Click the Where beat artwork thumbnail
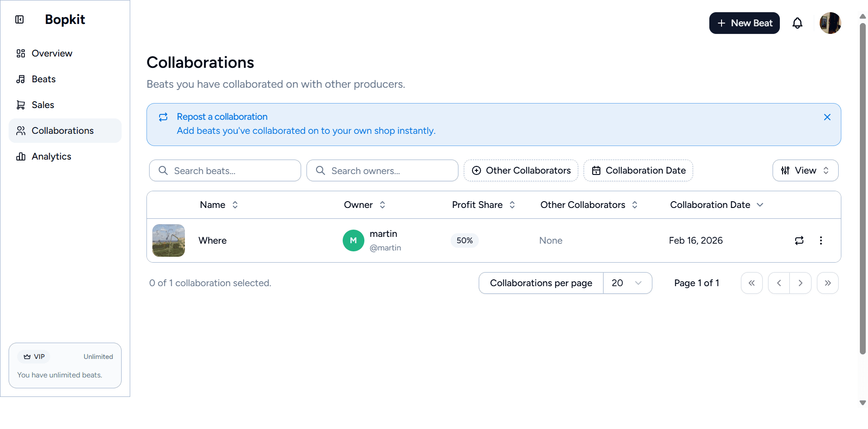 click(168, 240)
